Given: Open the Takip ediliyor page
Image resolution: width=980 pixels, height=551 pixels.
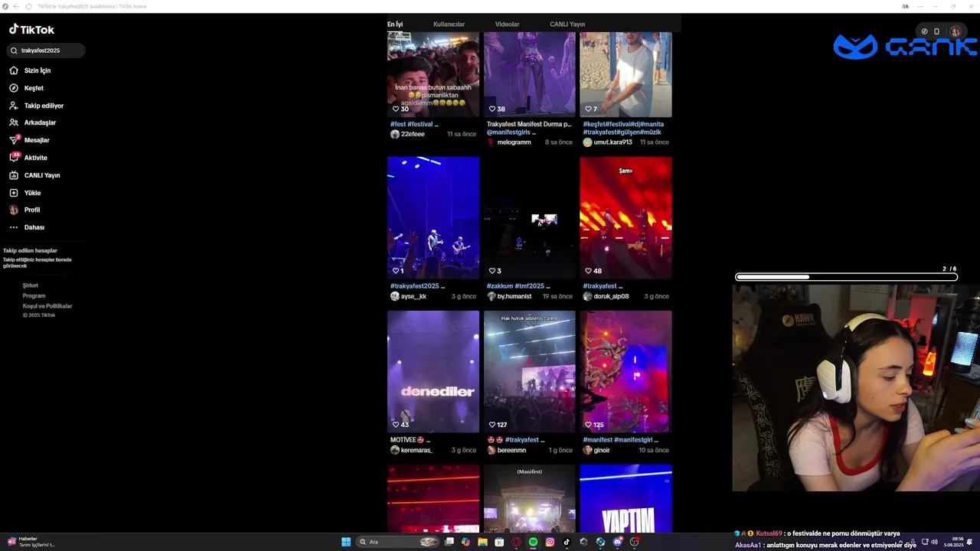Looking at the screenshot, I should pos(36,106).
